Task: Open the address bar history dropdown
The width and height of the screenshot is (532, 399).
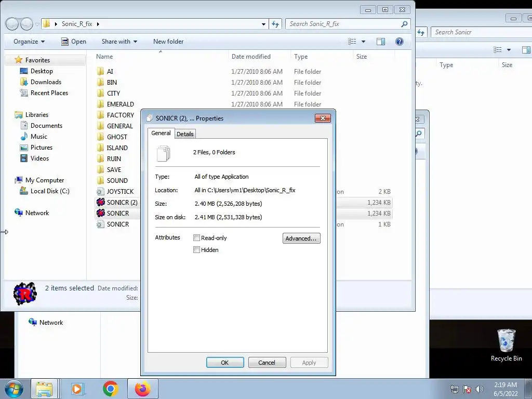Action: 263,24
